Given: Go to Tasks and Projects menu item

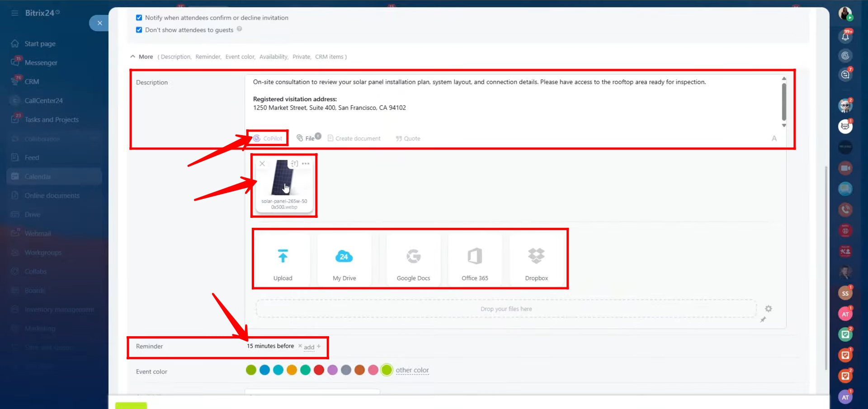Looking at the screenshot, I should (52, 120).
